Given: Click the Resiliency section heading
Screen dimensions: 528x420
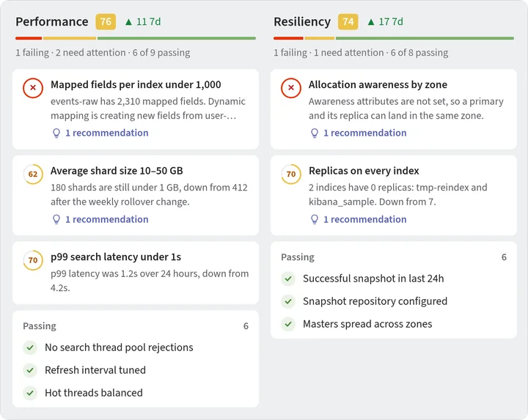Looking at the screenshot, I should (302, 22).
